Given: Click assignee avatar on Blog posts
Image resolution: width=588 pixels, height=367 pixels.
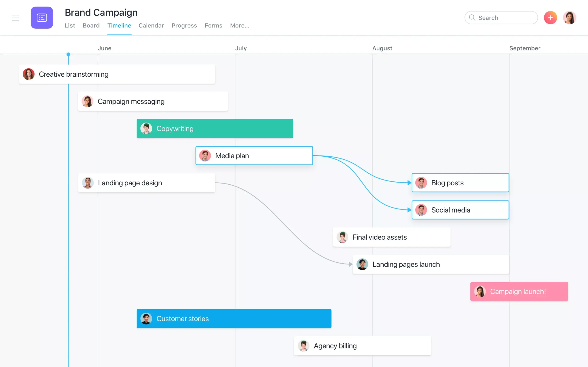Looking at the screenshot, I should pyautogui.click(x=421, y=183).
